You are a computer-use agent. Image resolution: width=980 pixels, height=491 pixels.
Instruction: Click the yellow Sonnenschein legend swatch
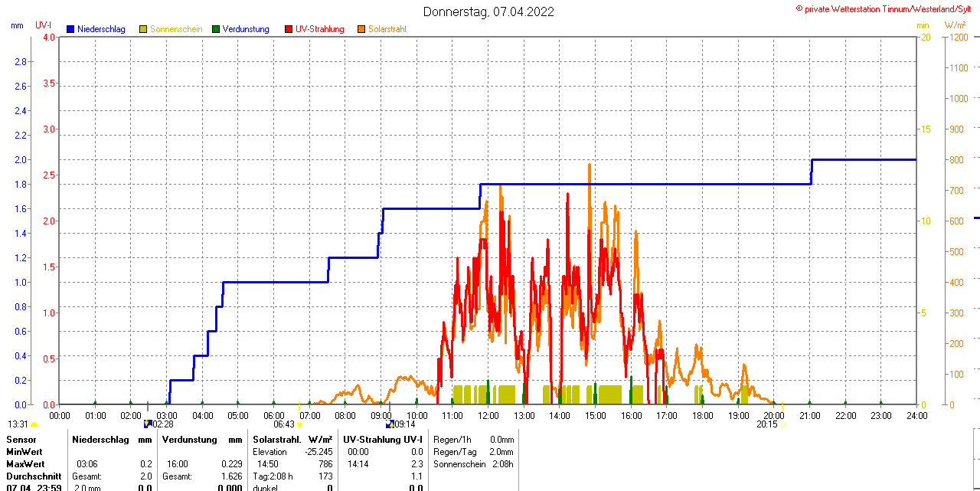(x=143, y=29)
